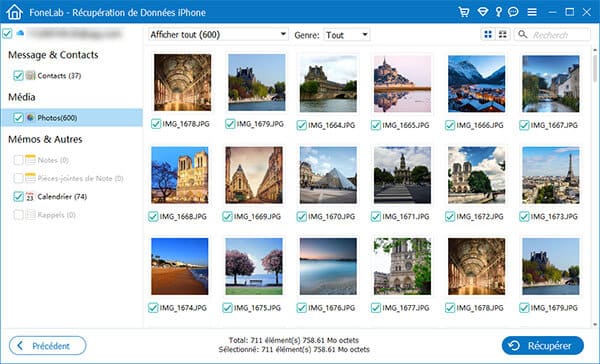Click the Notes category icon
This screenshot has height=364, width=600.
(31, 160)
